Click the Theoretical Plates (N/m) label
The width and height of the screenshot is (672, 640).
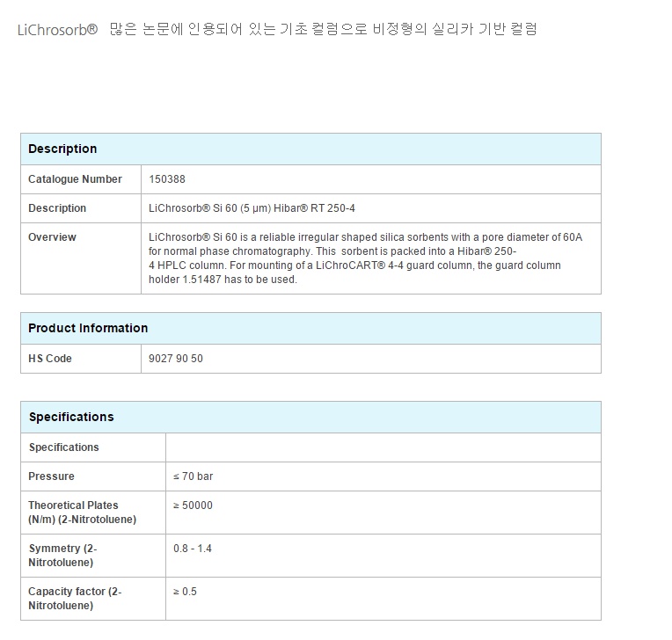[82, 512]
